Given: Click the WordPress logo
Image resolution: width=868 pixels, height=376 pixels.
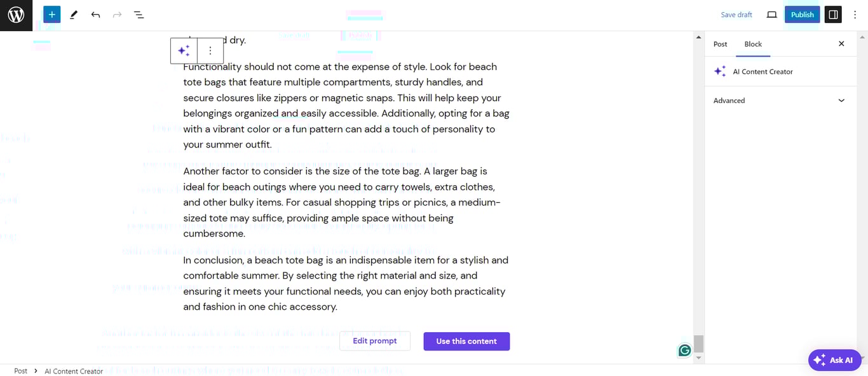Looking at the screenshot, I should tap(16, 15).
